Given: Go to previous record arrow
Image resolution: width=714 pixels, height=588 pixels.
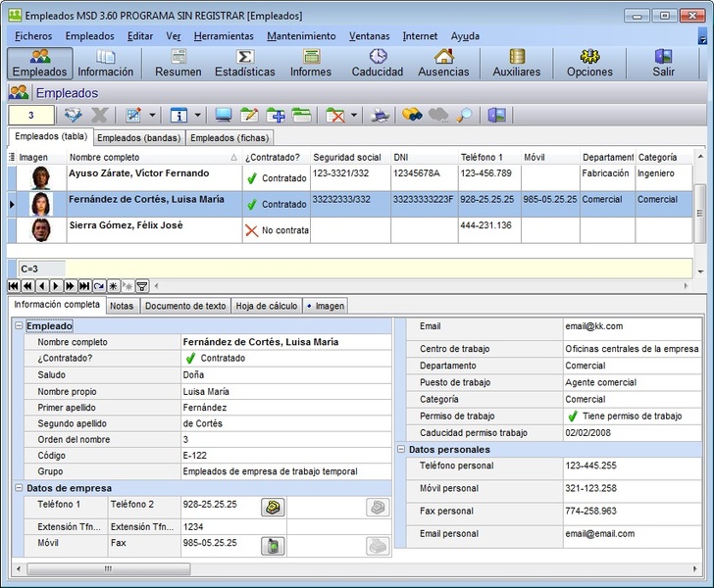Looking at the screenshot, I should pyautogui.click(x=42, y=286).
